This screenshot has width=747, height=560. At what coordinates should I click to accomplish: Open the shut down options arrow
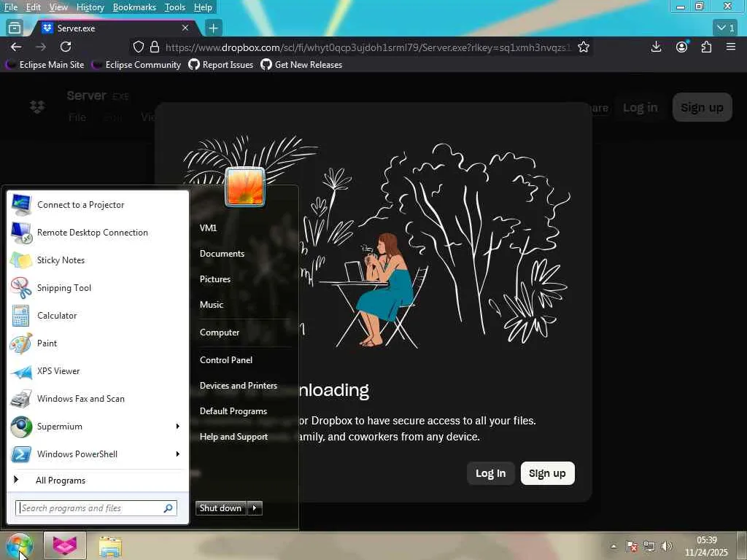pyautogui.click(x=255, y=508)
